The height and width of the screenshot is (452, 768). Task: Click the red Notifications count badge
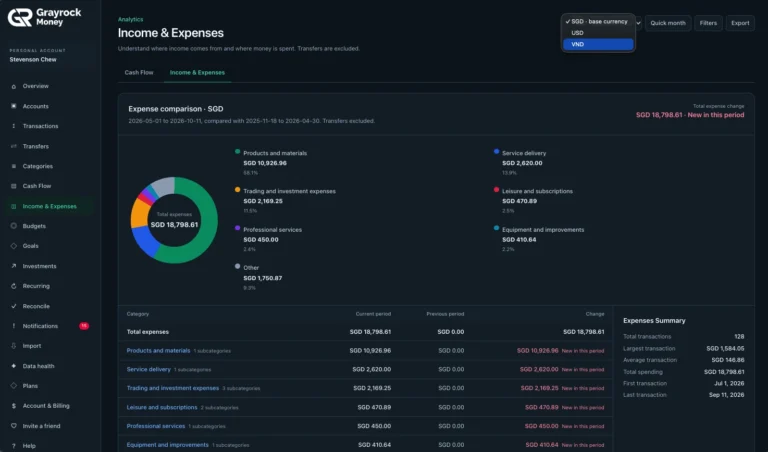tap(84, 326)
